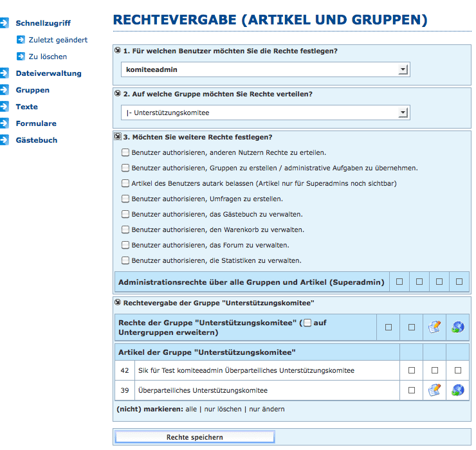Click globe icon for article 39
The image size is (476, 450).
point(458,390)
